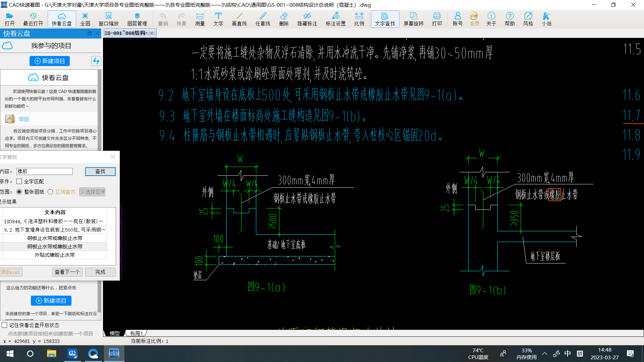Open 比例 scale tool

click(x=359, y=19)
